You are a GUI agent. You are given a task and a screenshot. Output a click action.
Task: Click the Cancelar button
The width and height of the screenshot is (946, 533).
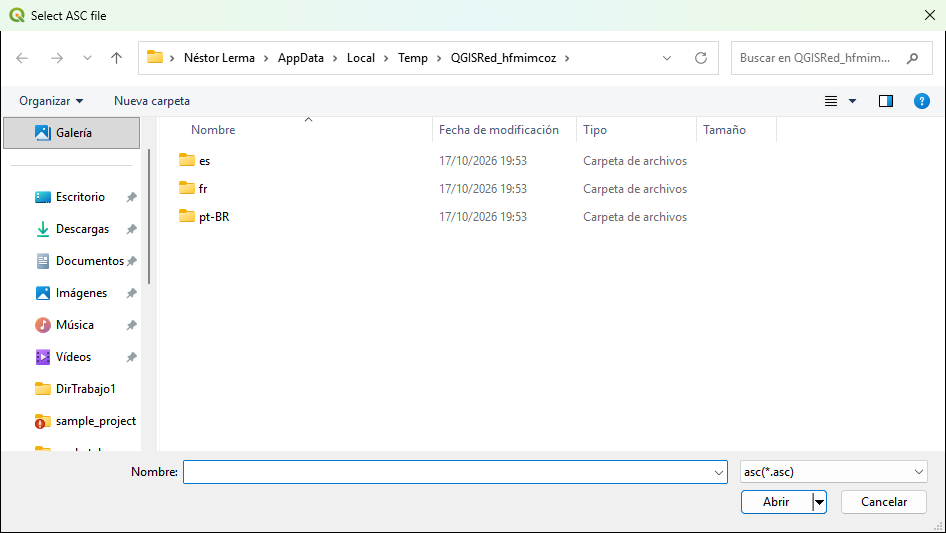[x=884, y=502]
